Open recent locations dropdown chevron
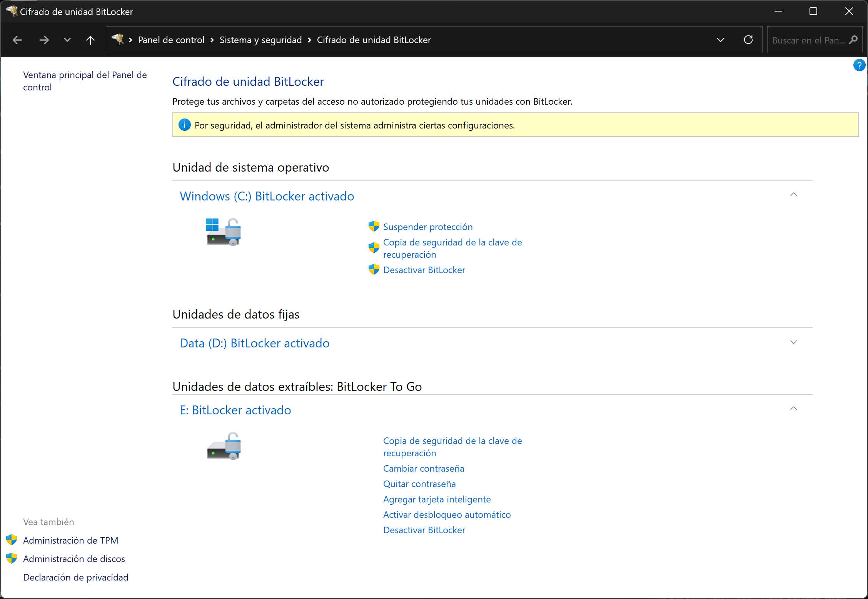The height and width of the screenshot is (599, 868). point(67,40)
